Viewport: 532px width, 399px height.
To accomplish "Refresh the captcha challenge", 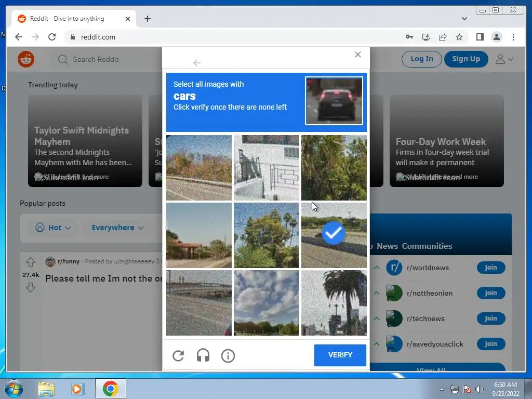I will (x=178, y=355).
